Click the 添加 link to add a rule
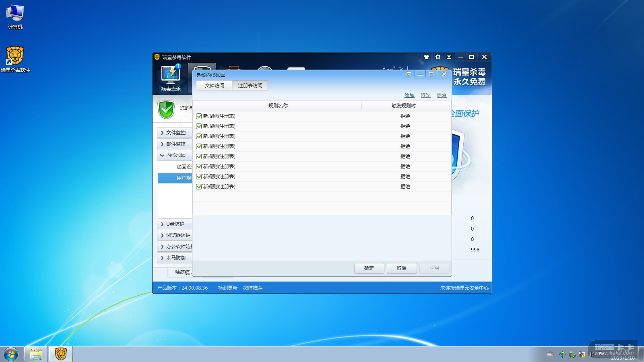Viewport: 644px width, 362px height. click(409, 95)
